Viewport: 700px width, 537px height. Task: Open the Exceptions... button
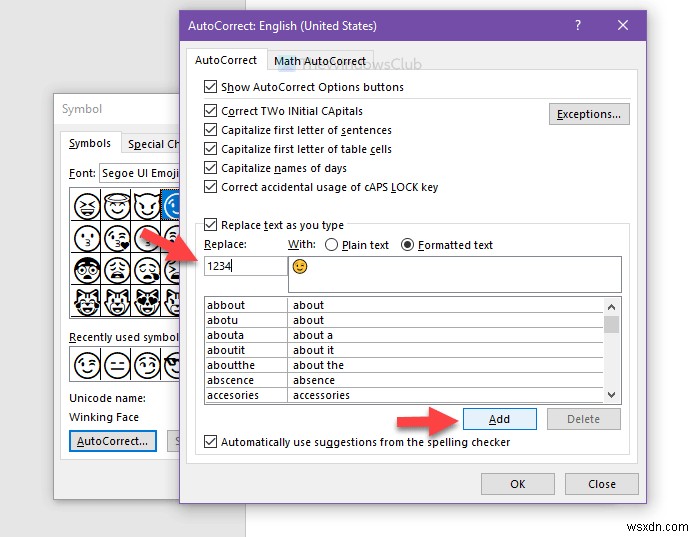click(x=589, y=114)
